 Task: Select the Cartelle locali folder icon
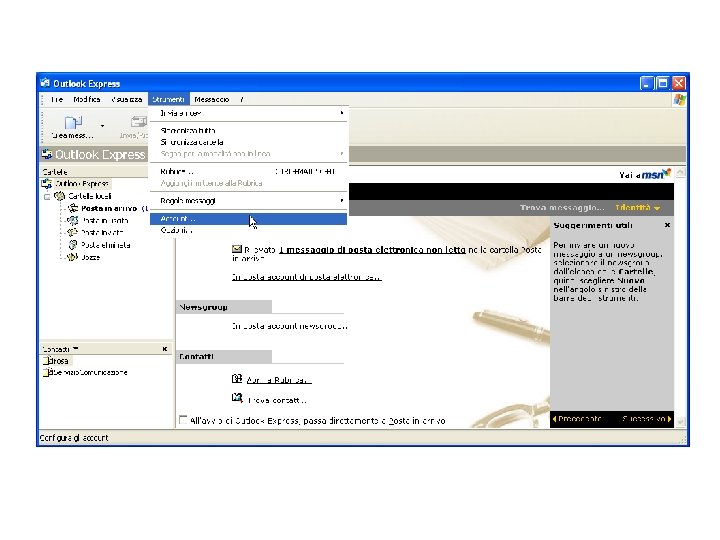coord(60,196)
